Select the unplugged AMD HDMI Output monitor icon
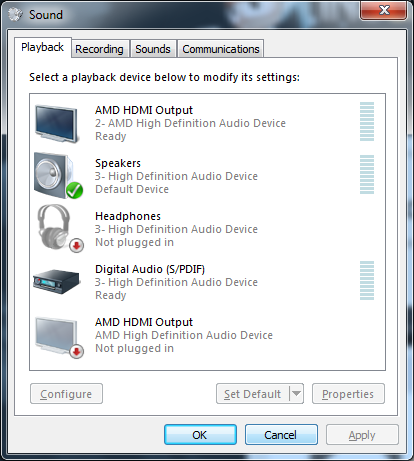The height and width of the screenshot is (461, 414). [59, 337]
